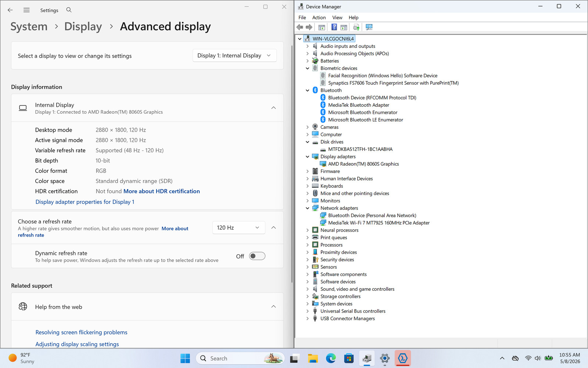Click the Forward arrow in Device Manager toolbar
The height and width of the screenshot is (368, 588).
[x=309, y=27]
